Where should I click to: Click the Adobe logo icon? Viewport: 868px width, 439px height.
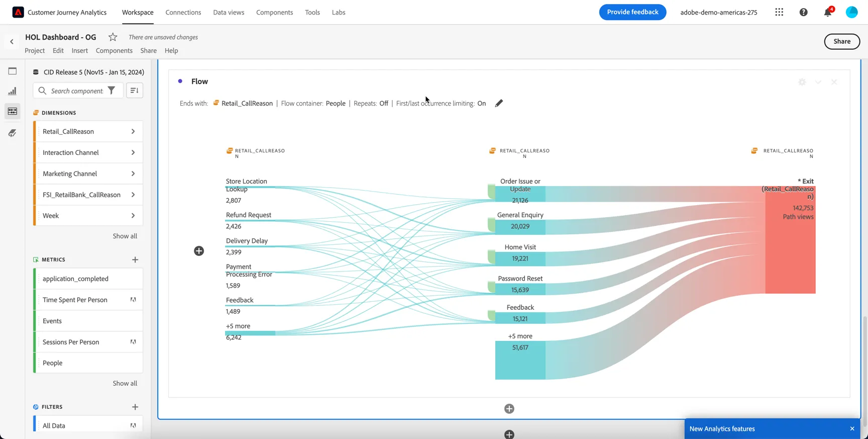(18, 12)
